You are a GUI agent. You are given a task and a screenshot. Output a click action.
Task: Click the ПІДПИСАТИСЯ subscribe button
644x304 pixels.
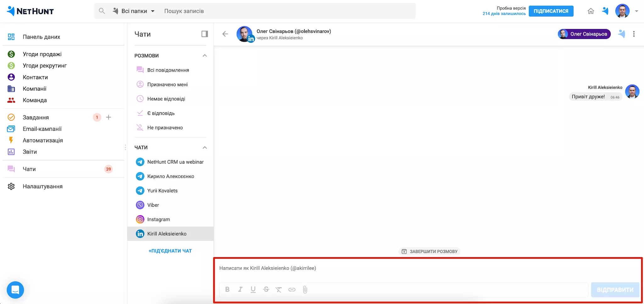pyautogui.click(x=551, y=11)
